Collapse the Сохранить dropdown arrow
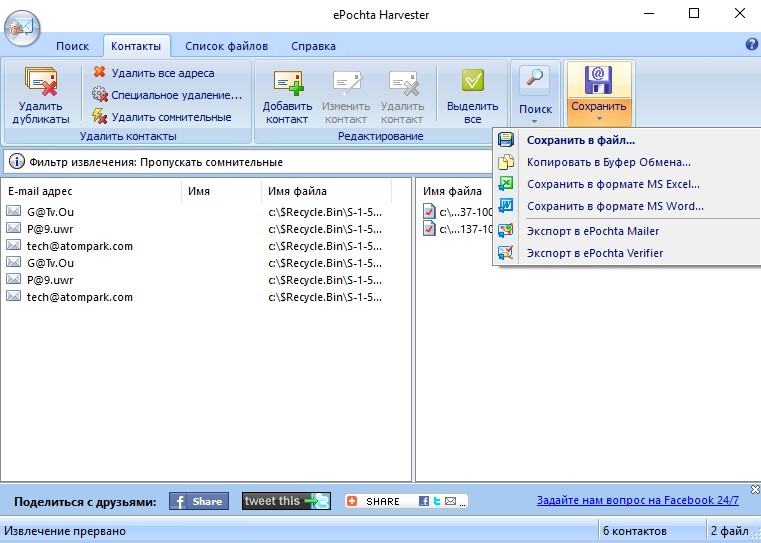The image size is (761, 543). pos(599,118)
